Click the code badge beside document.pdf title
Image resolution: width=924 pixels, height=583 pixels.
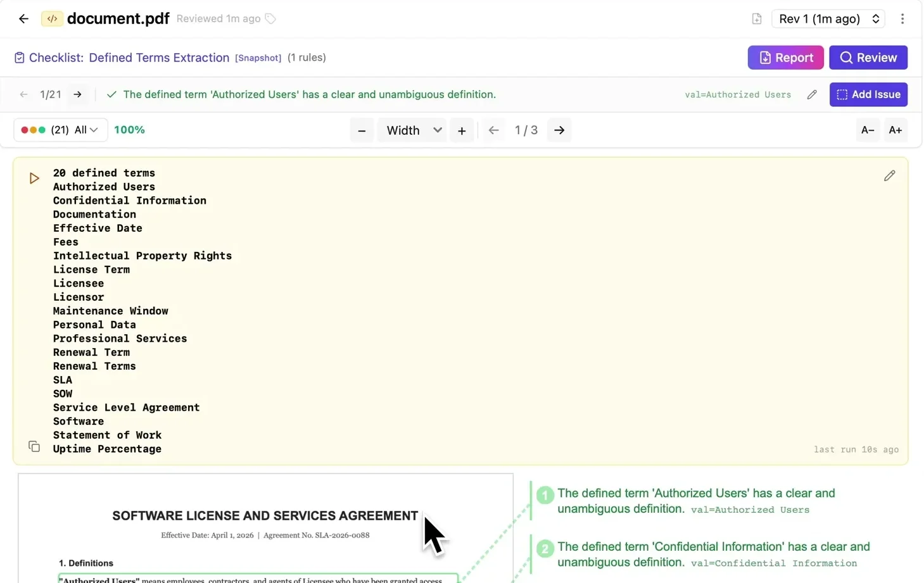(x=52, y=18)
